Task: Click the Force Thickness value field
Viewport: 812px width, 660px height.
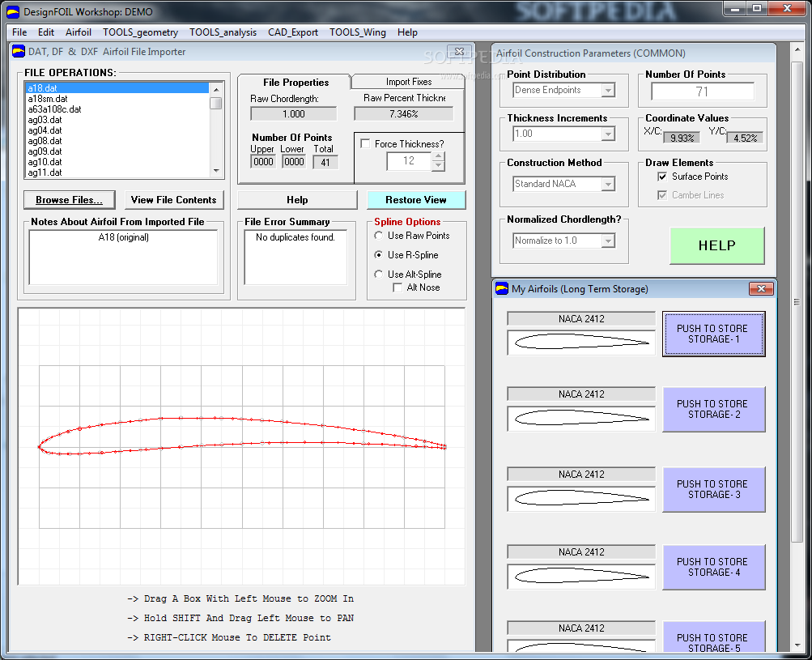Action: [x=409, y=161]
